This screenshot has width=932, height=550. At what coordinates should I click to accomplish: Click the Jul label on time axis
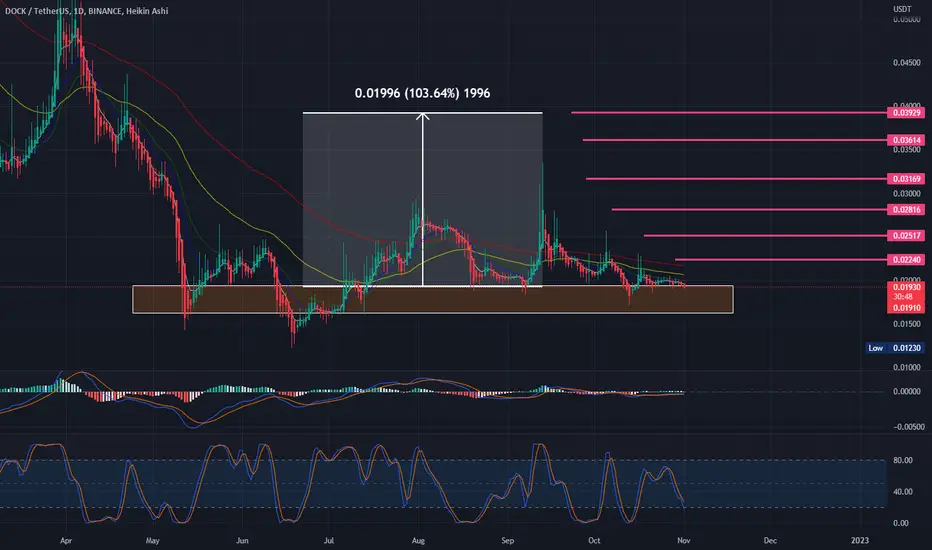click(329, 540)
